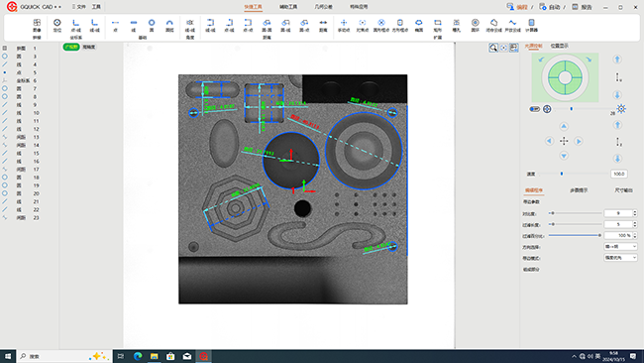Image resolution: width=644 pixels, height=363 pixels.
Task: Open the direction selection dropdown
Action: [620, 247]
